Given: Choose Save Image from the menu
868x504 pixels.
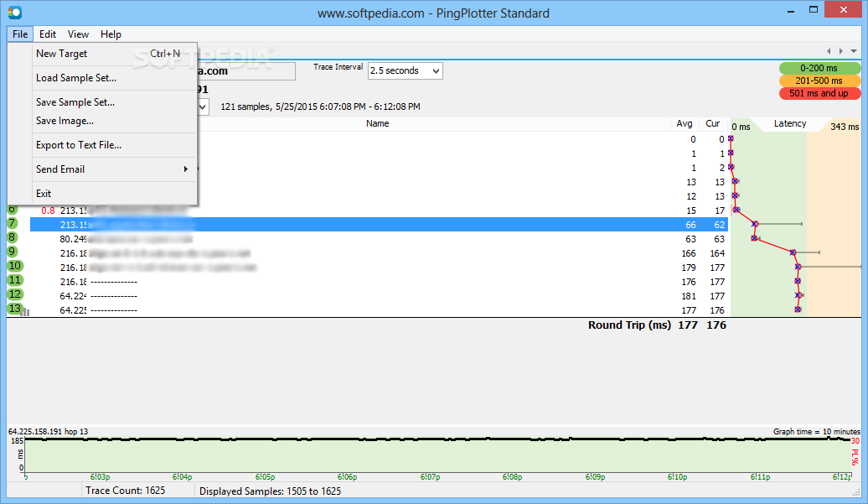Looking at the screenshot, I should (114, 121).
